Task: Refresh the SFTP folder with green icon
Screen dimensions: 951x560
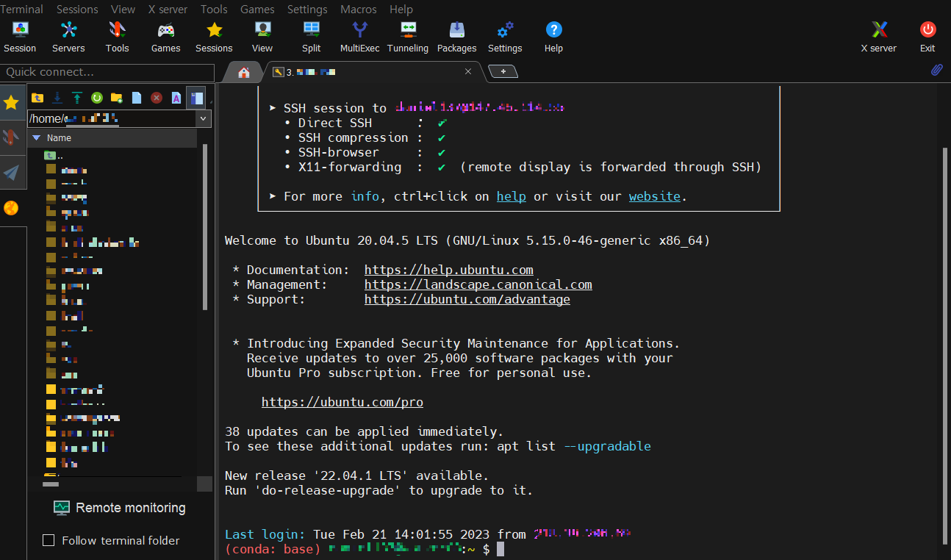Action: 96,97
